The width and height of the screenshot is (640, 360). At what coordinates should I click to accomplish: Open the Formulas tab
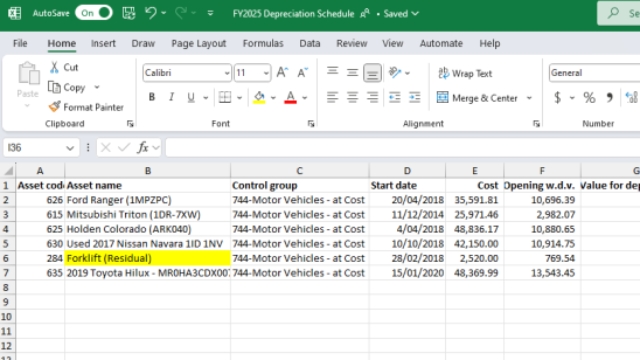(x=263, y=43)
